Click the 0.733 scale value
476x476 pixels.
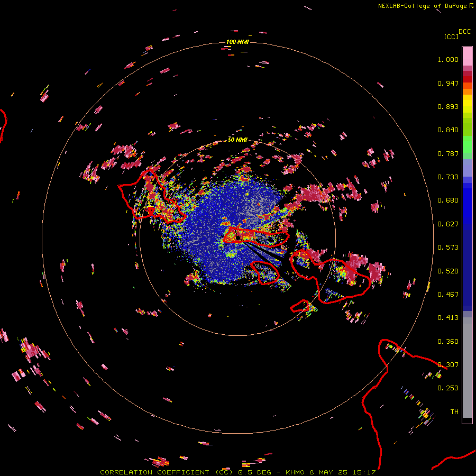[448, 177]
